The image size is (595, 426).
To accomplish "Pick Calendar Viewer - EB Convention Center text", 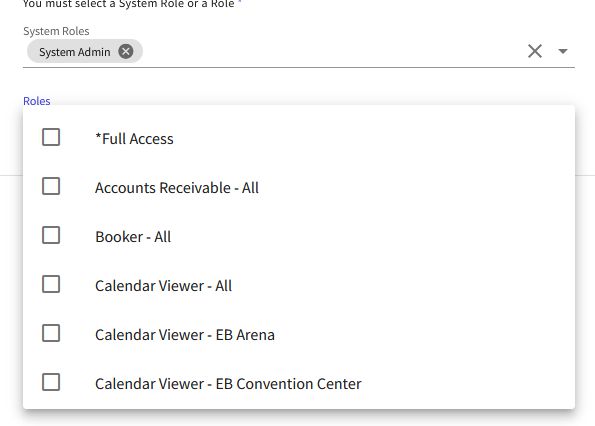I will pos(228,384).
